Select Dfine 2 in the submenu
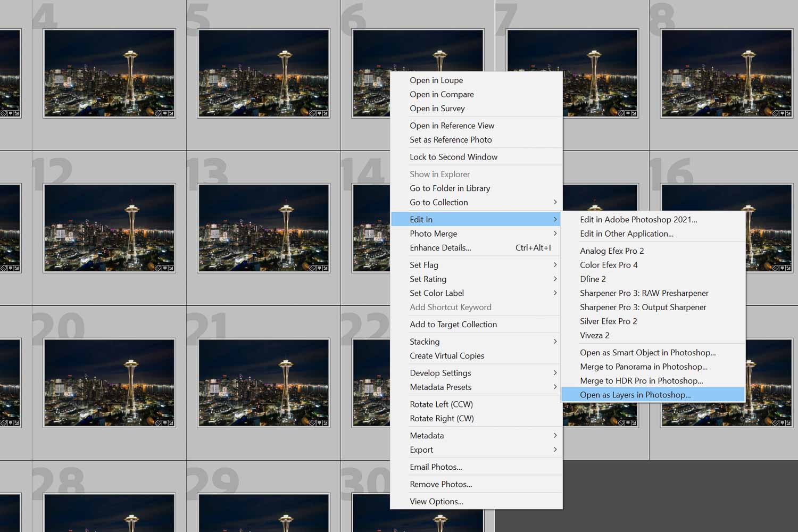The height and width of the screenshot is (532, 798). pos(653,279)
